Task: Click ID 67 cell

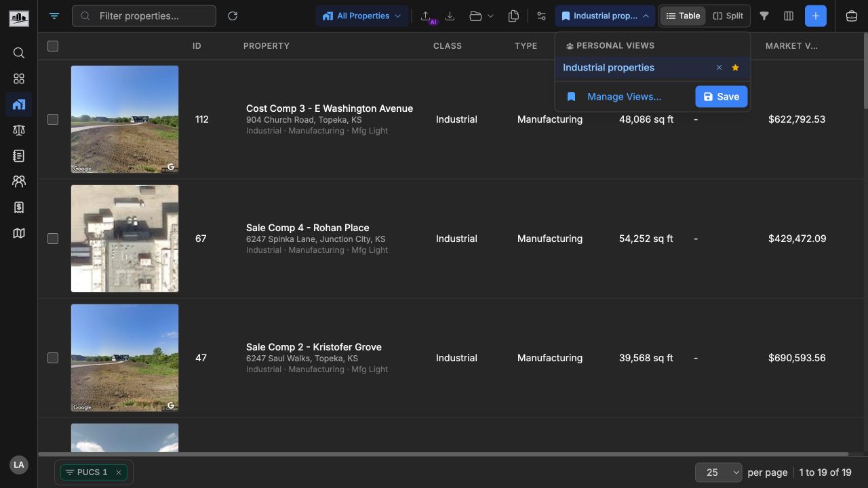Action: [201, 239]
